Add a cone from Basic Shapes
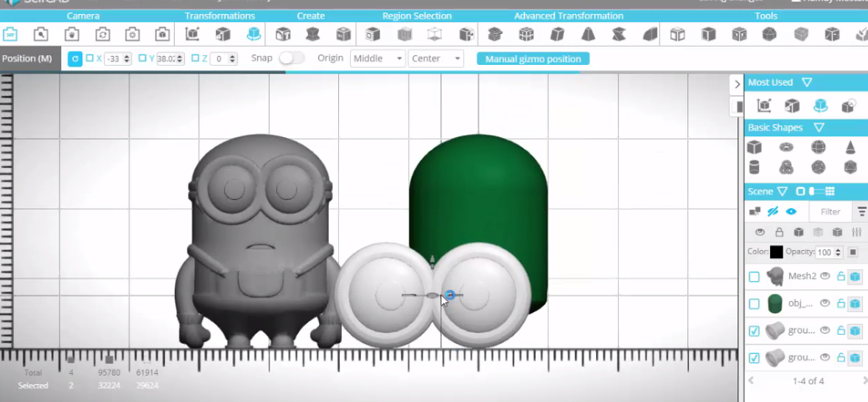 (850, 147)
